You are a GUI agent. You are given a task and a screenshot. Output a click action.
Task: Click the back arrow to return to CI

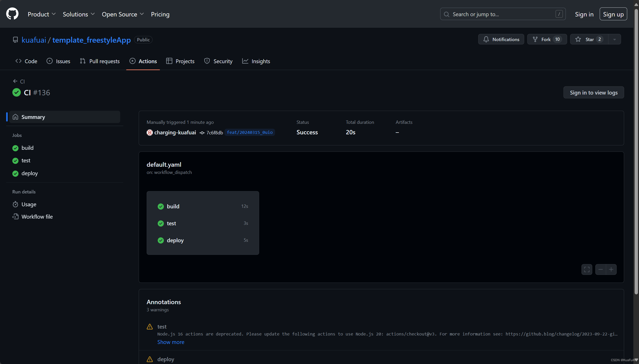point(15,81)
